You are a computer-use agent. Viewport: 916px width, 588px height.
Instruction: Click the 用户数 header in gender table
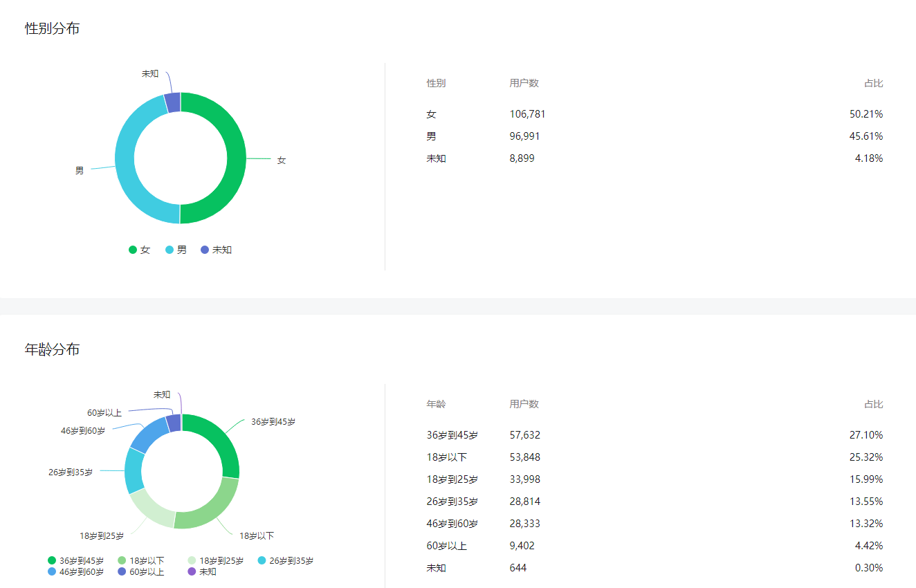click(x=524, y=83)
